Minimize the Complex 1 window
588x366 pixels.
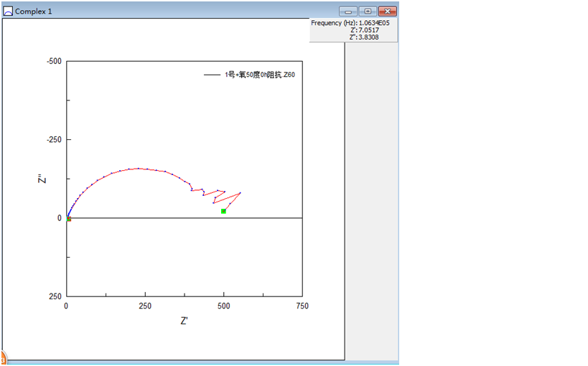(x=348, y=11)
